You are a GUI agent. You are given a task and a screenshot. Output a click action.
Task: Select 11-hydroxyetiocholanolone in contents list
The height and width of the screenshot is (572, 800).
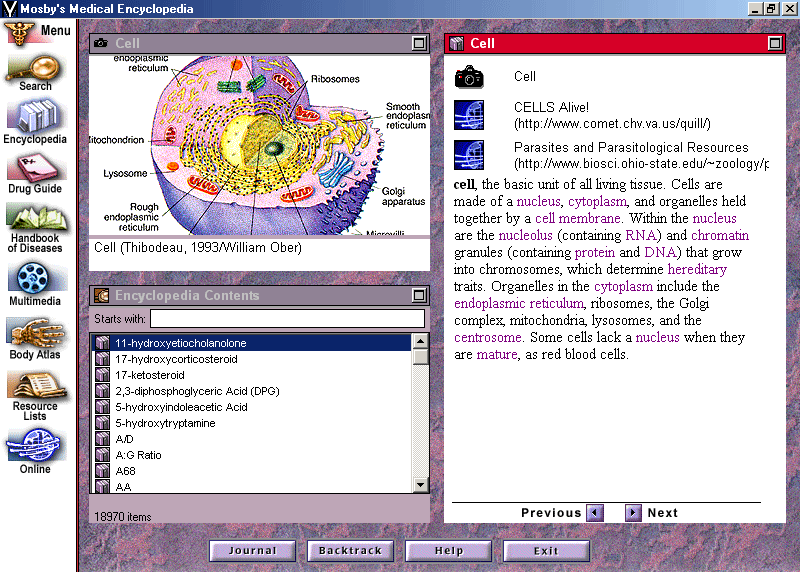[252, 343]
